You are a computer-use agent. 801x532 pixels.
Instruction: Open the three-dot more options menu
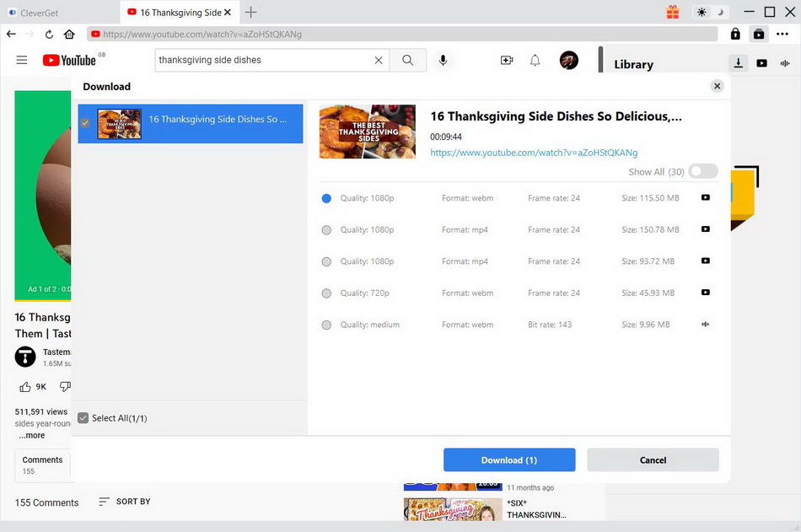point(782,35)
